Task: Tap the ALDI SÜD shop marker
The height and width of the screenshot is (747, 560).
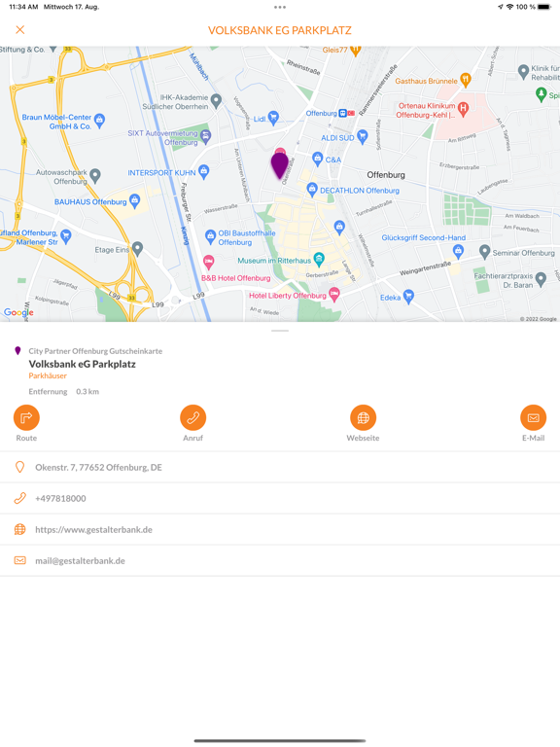Action: 363,137
